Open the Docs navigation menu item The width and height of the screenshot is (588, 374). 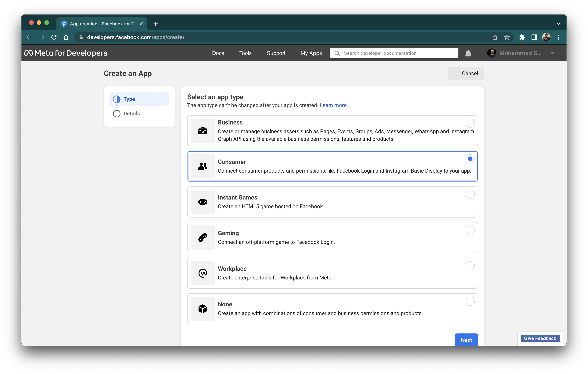point(218,53)
